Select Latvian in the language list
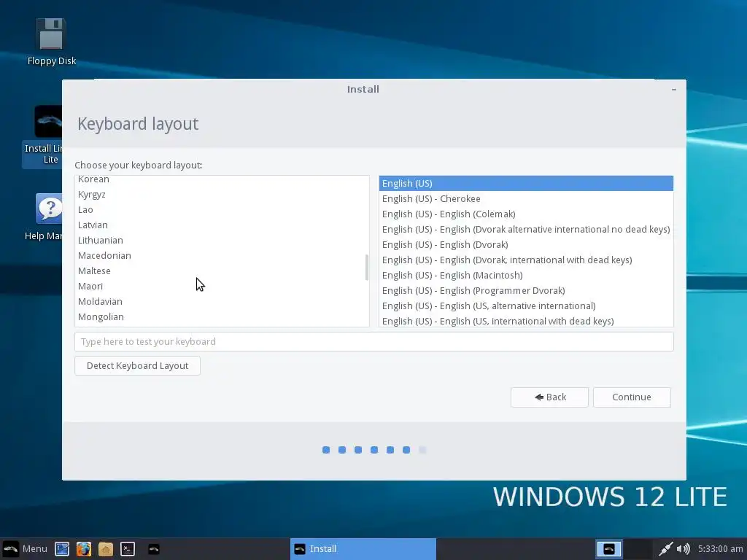Screen dimensions: 747x560 point(222,225)
